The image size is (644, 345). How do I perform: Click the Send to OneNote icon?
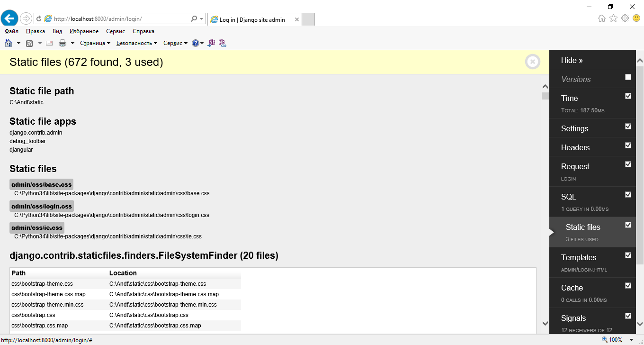[212, 43]
